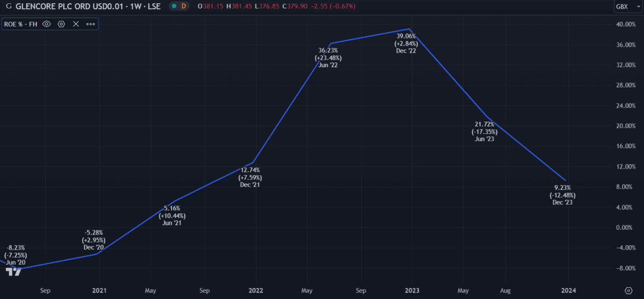Image resolution: width=644 pixels, height=299 pixels.
Task: Open ROE % indicator settings
Action: click(x=61, y=24)
